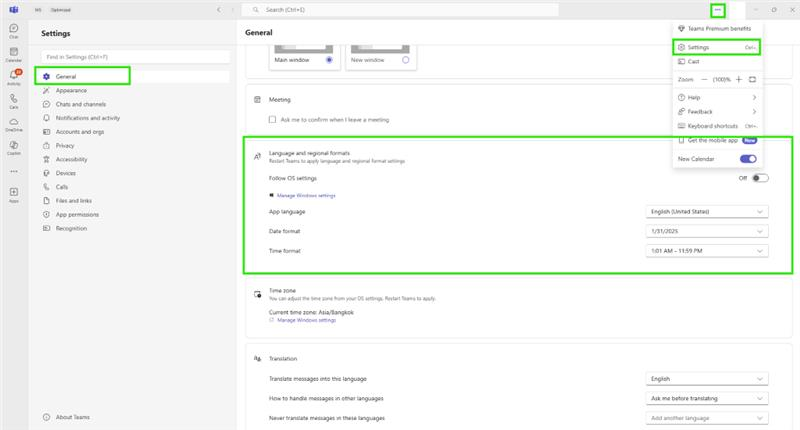Choose Teams Premium benefits menu item
This screenshot has height=430, width=800.
click(717, 29)
